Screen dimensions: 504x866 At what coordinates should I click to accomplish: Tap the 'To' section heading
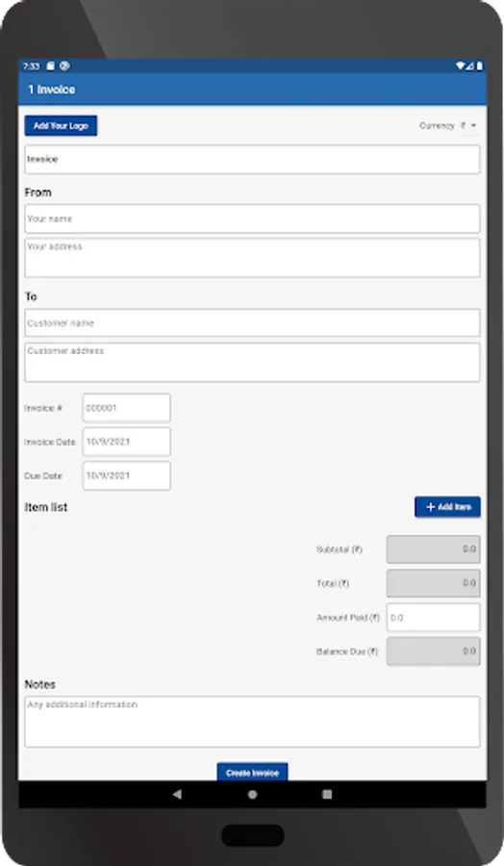point(31,296)
